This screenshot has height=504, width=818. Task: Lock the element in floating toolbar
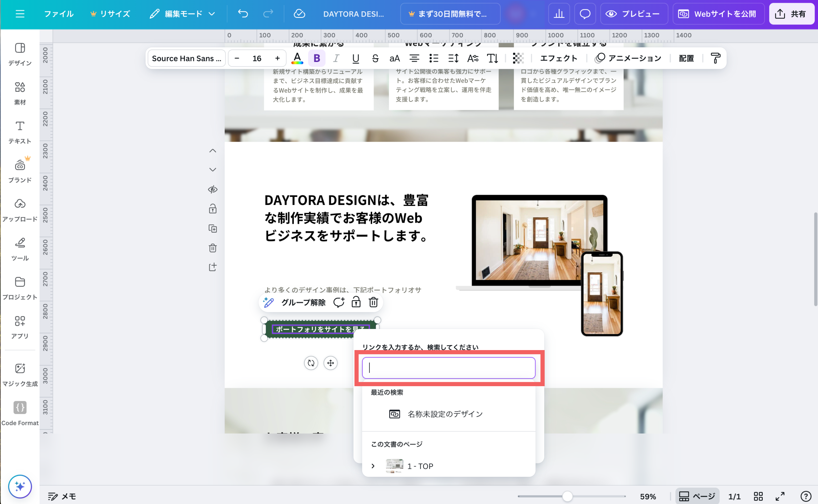click(356, 302)
